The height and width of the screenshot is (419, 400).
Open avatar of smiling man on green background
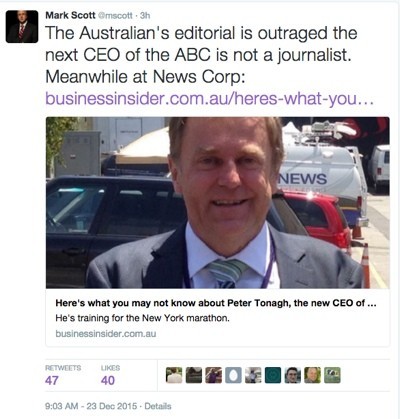point(313,375)
